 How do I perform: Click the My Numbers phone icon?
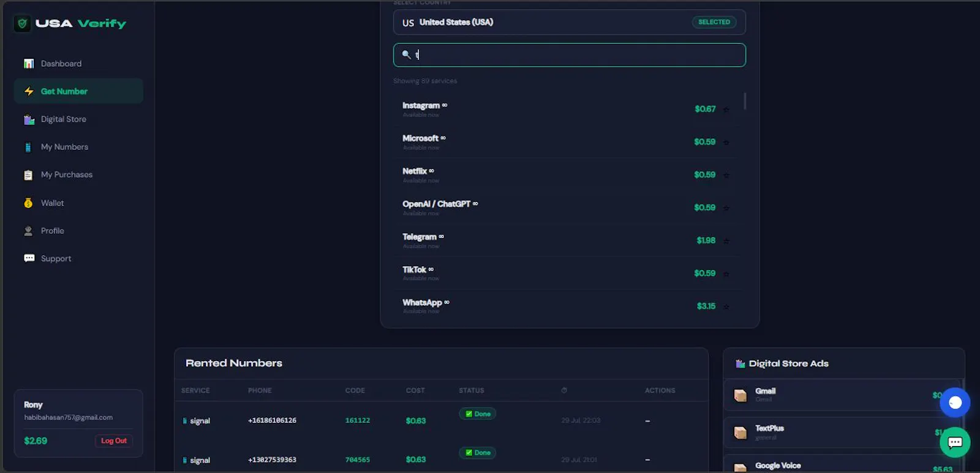click(x=28, y=147)
